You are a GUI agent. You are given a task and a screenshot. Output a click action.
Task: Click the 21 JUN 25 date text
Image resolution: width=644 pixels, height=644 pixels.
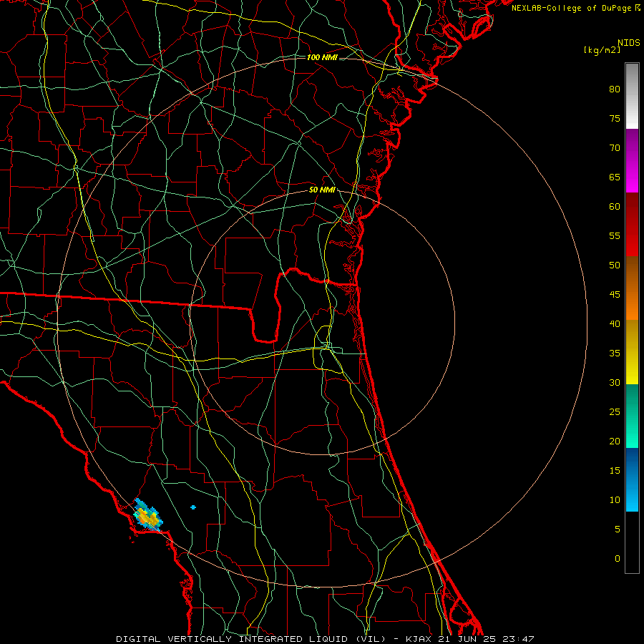467,639
